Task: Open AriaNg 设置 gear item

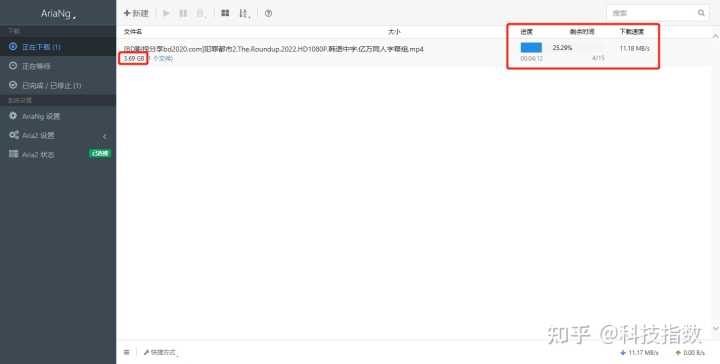Action: pos(58,116)
